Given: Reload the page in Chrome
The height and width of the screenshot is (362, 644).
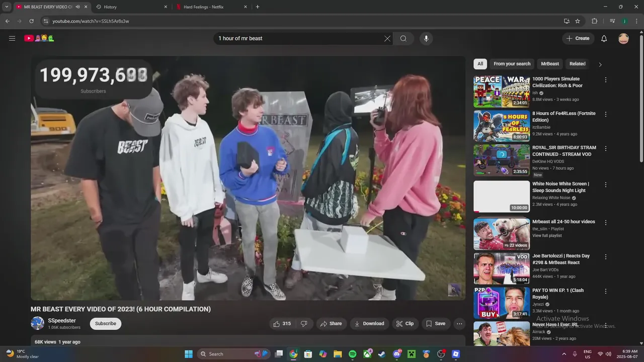Looking at the screenshot, I should [31, 21].
